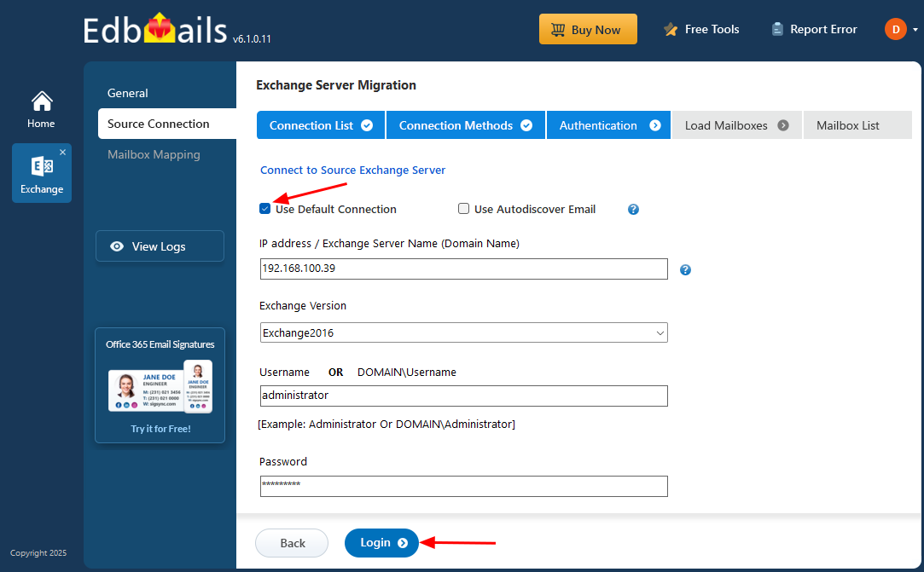
Task: Click the Copyright 2025 text
Action: click(x=38, y=553)
